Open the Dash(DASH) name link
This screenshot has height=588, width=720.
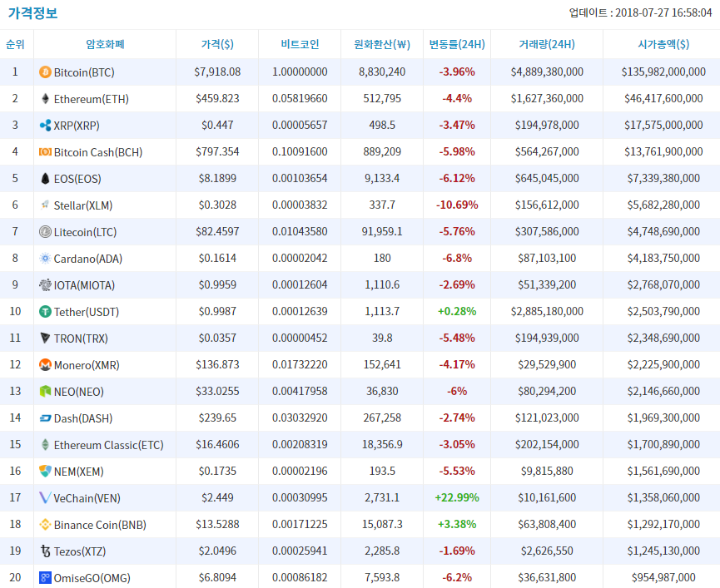tap(83, 418)
